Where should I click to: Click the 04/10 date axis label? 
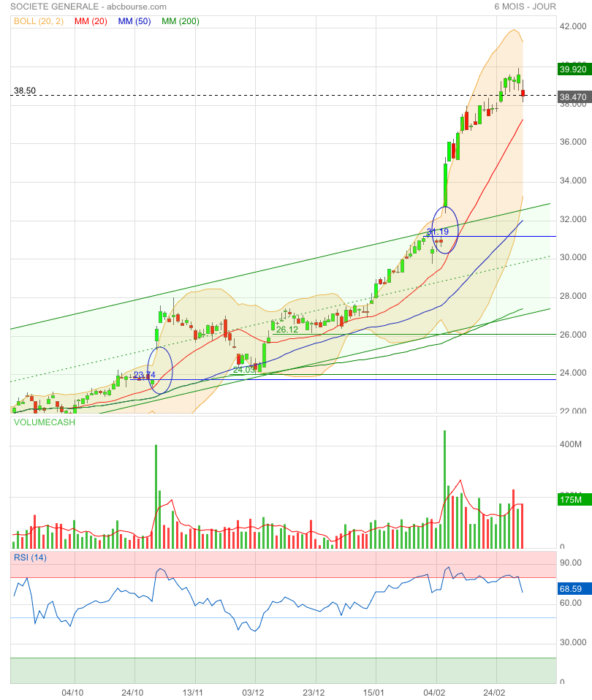[72, 693]
